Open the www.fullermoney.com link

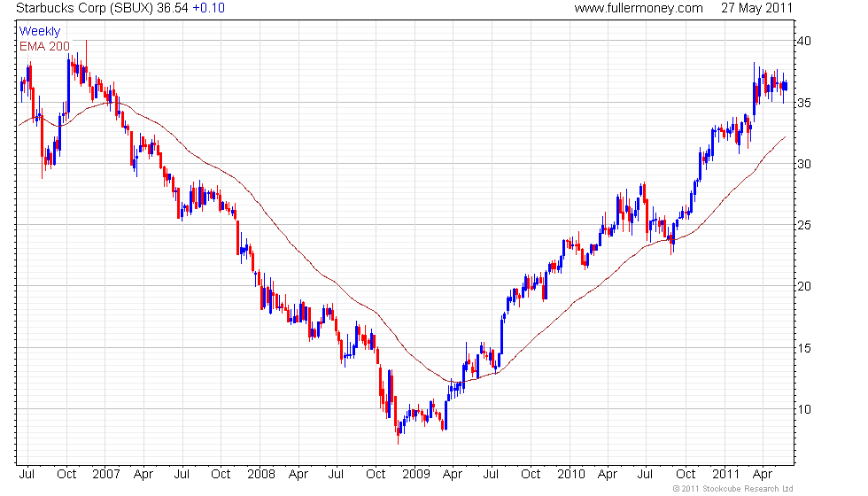point(638,8)
